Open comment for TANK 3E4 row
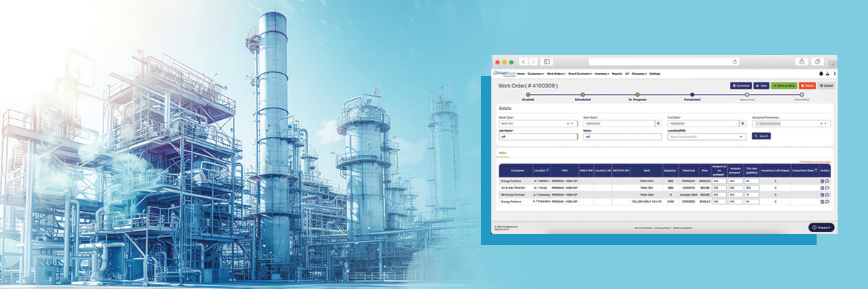 (x=827, y=188)
